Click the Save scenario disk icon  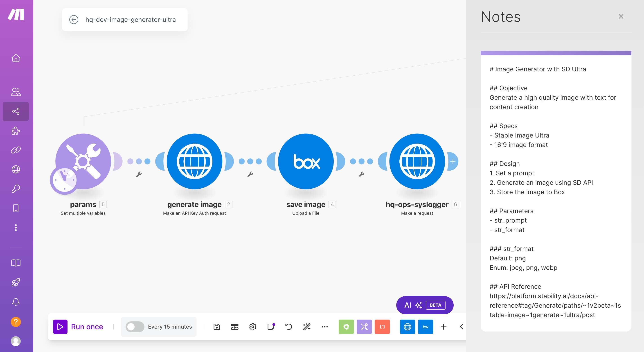point(217,327)
